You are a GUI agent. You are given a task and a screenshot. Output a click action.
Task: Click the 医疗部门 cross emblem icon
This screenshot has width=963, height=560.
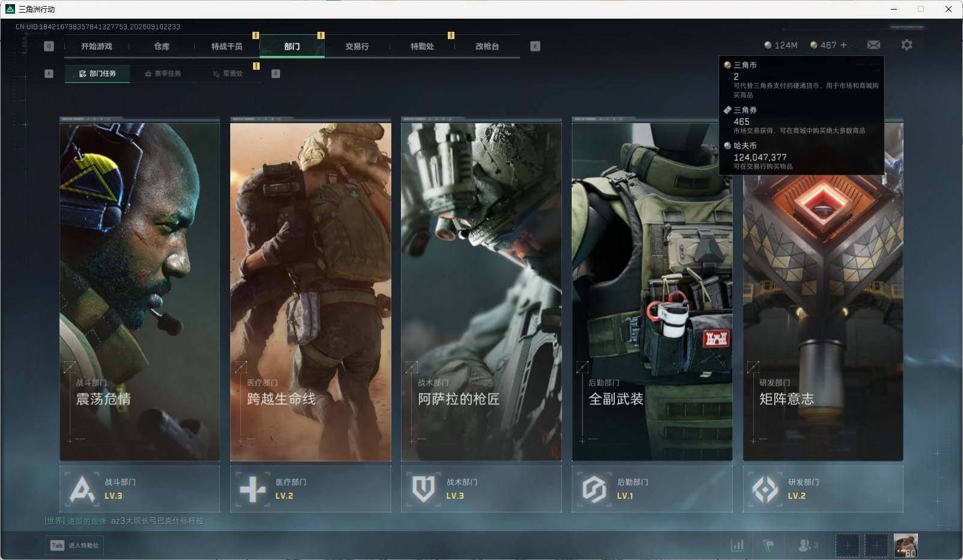[252, 489]
